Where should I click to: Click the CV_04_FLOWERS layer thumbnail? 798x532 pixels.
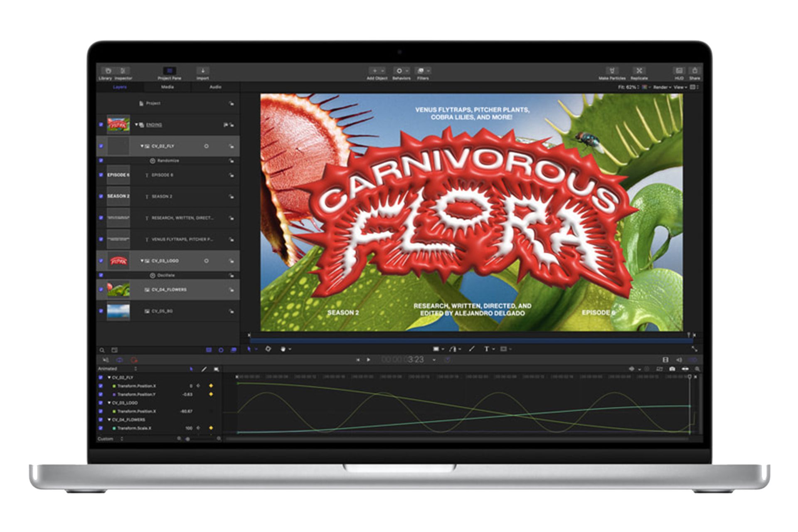118,289
